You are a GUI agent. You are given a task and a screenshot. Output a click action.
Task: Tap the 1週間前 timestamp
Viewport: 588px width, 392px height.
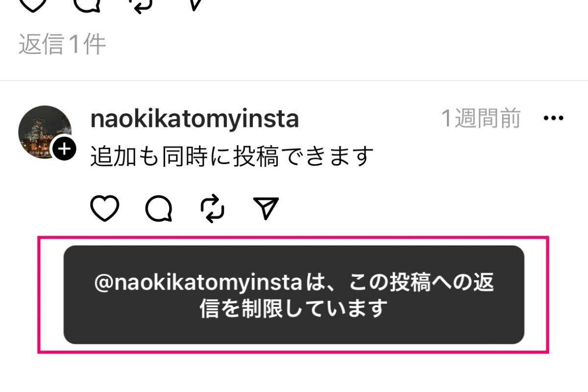tap(481, 119)
